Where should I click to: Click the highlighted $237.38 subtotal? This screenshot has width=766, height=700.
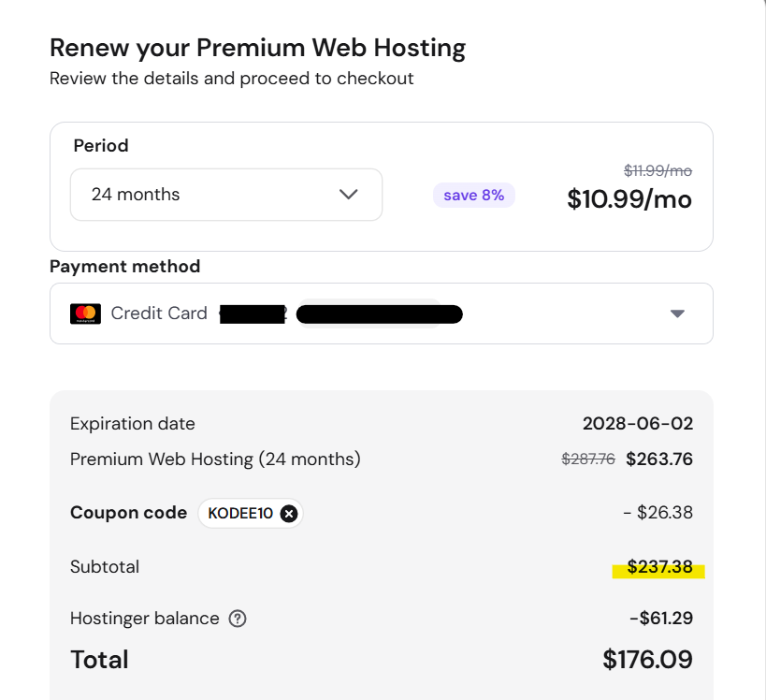pos(659,567)
